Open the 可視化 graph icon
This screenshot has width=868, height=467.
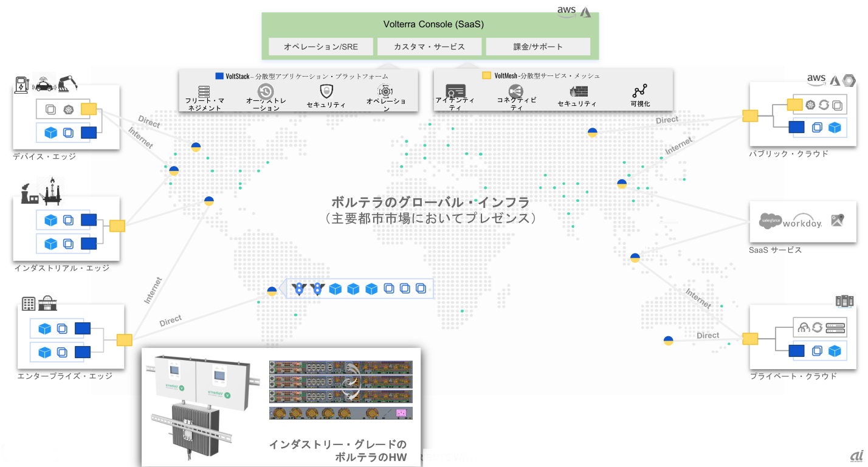point(639,91)
